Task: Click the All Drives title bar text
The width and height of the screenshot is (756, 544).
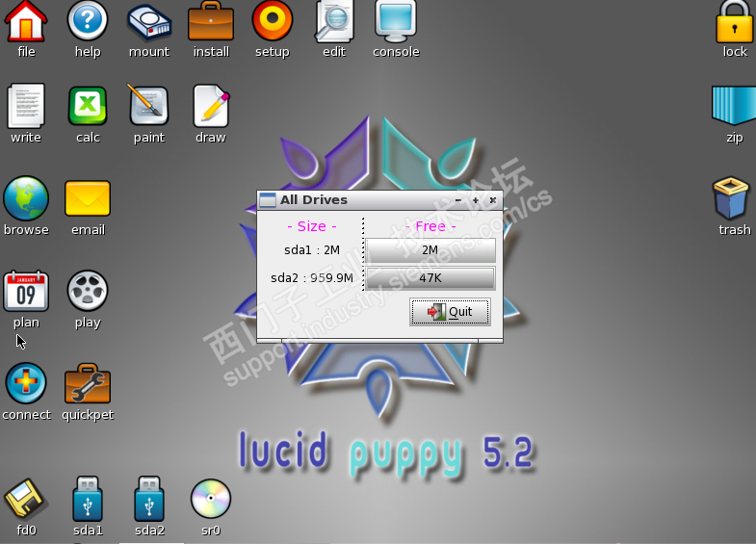Action: point(314,199)
